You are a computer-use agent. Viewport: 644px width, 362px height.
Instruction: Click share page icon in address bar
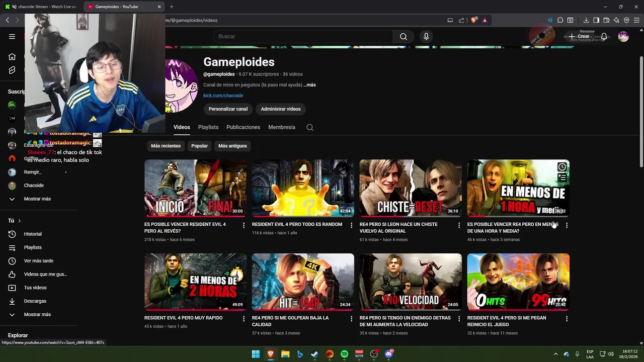(461, 20)
